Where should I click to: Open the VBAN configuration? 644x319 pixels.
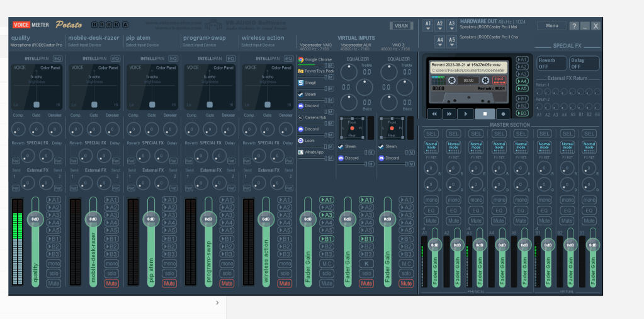(401, 25)
